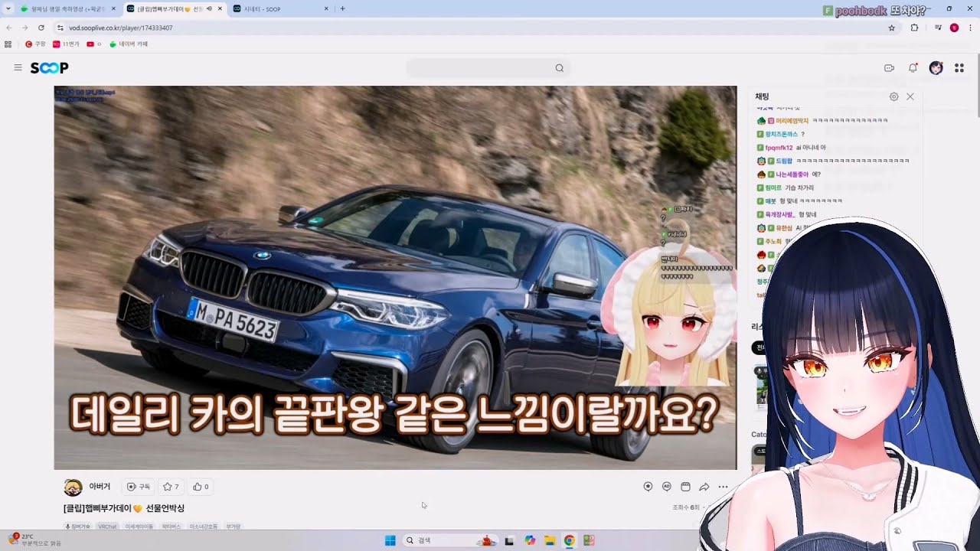Go to the SOOP home logo
Viewport: 980px width, 551px height.
[49, 68]
